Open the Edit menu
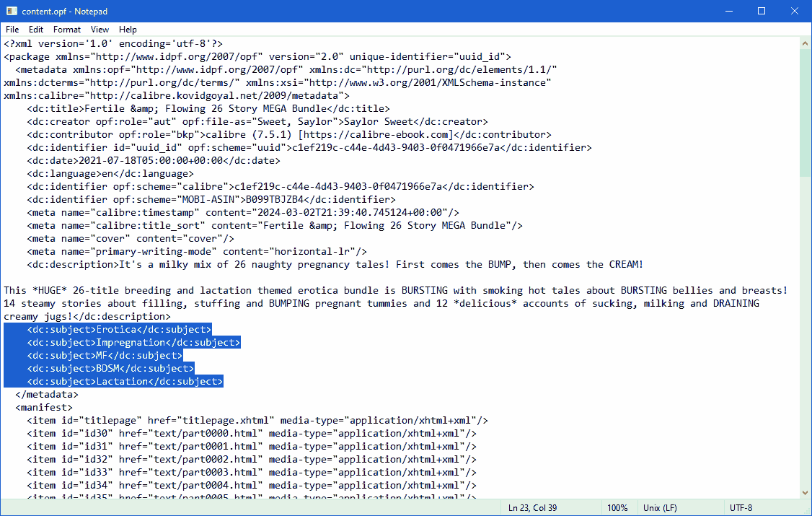812x516 pixels. coord(36,30)
